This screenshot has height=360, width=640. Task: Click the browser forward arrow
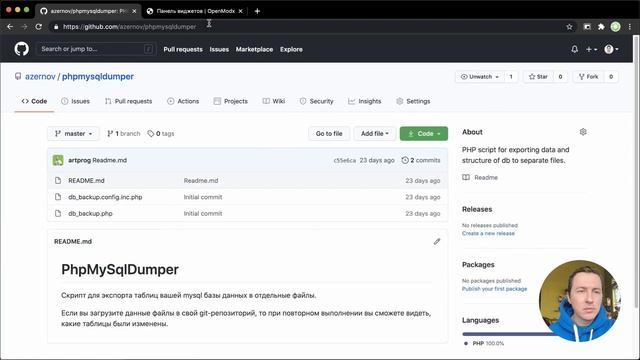coord(24,27)
